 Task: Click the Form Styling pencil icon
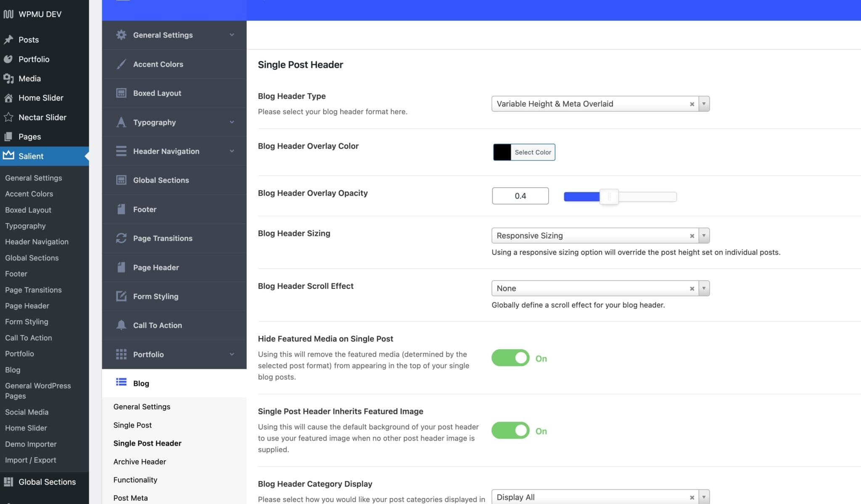121,296
